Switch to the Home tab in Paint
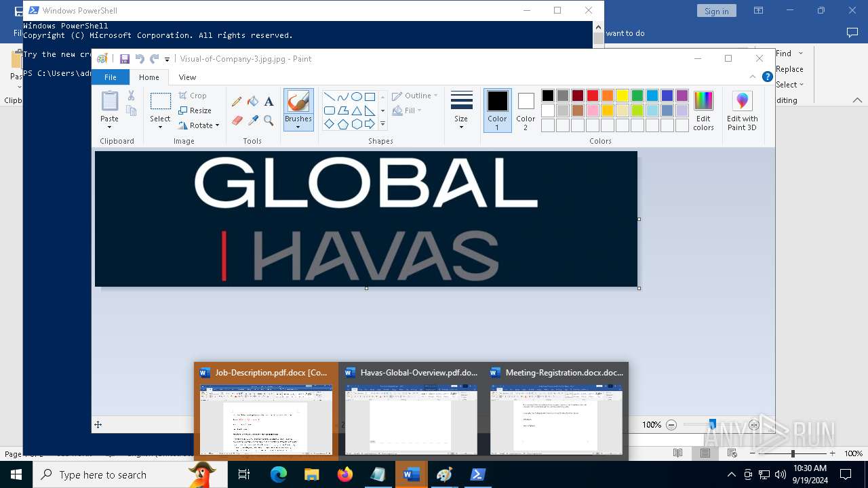 pyautogui.click(x=149, y=77)
